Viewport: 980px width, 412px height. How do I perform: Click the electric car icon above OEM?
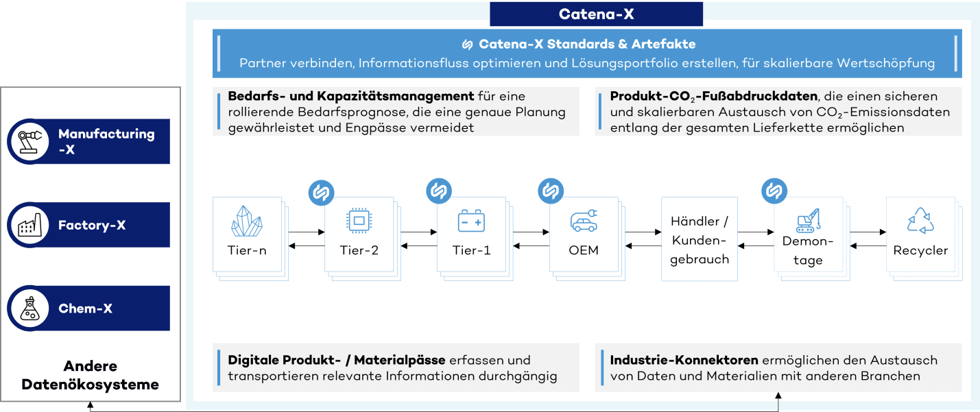pyautogui.click(x=584, y=221)
